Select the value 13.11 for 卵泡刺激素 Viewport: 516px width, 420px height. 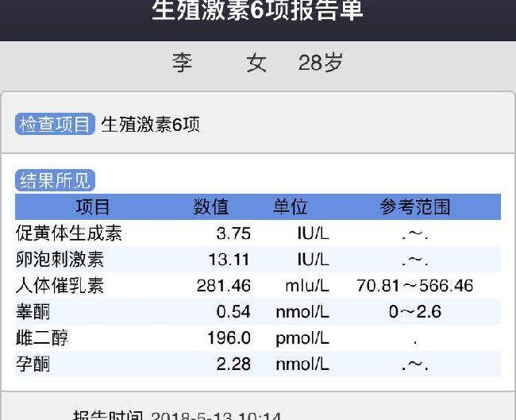[229, 260]
